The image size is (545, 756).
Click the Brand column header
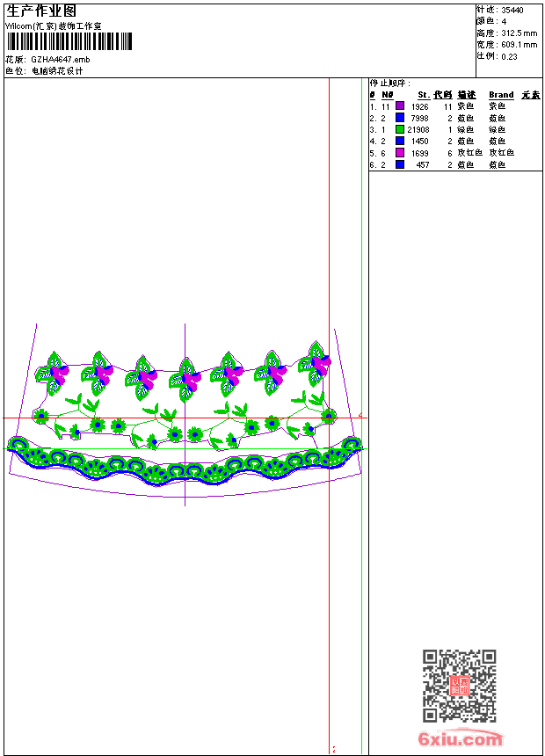click(x=501, y=95)
